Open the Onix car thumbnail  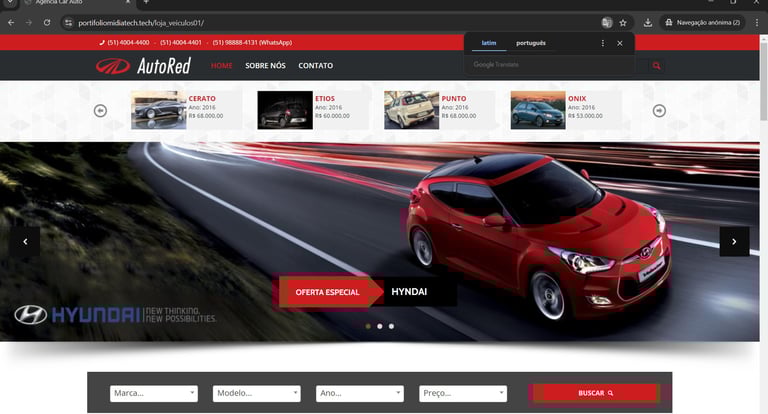[x=538, y=110]
